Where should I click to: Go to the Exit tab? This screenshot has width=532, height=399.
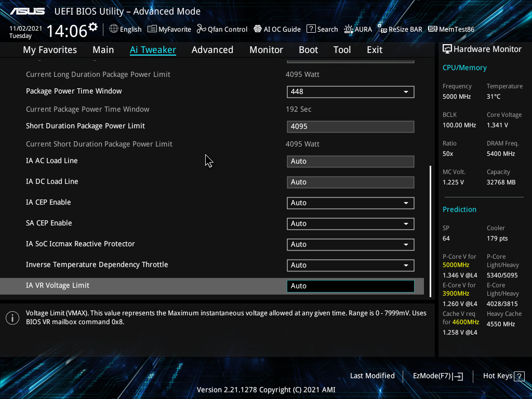pos(375,50)
